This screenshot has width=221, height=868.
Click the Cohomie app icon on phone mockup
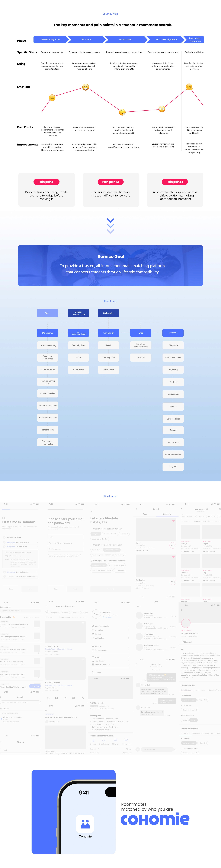click(x=85, y=824)
